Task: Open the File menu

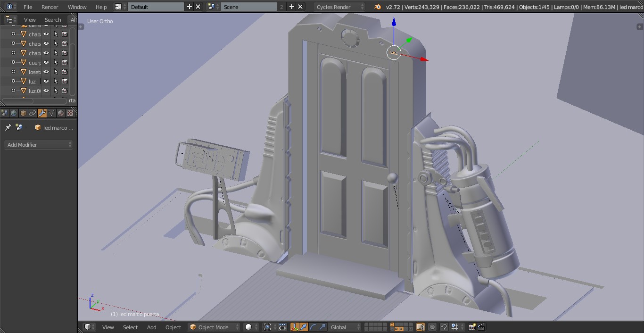Action: [x=28, y=7]
